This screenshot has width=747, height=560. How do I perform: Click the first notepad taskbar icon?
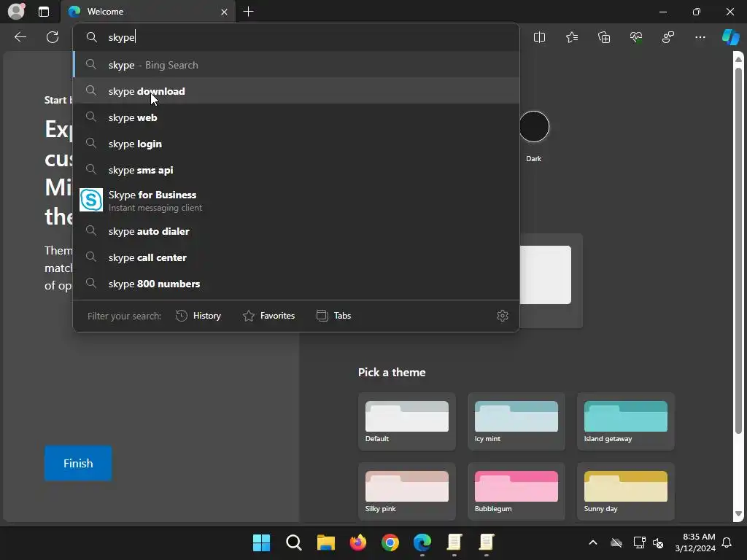(x=454, y=542)
